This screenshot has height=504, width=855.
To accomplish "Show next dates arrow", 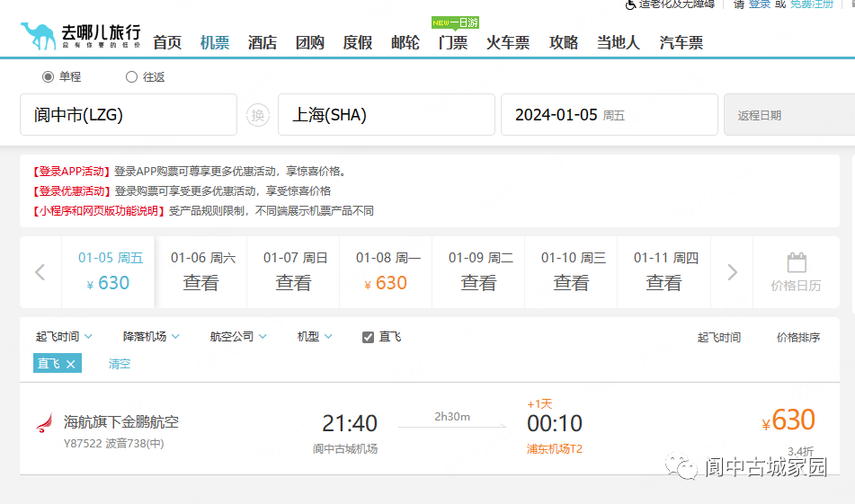I will tap(733, 272).
